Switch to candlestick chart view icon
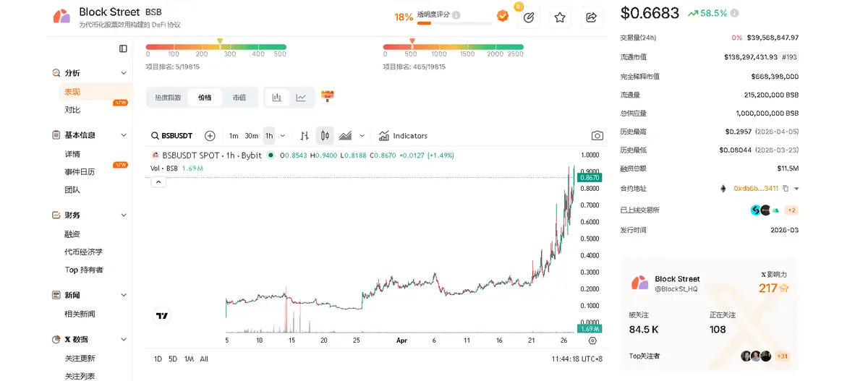Screen dimensions: 868x381 [277, 98]
